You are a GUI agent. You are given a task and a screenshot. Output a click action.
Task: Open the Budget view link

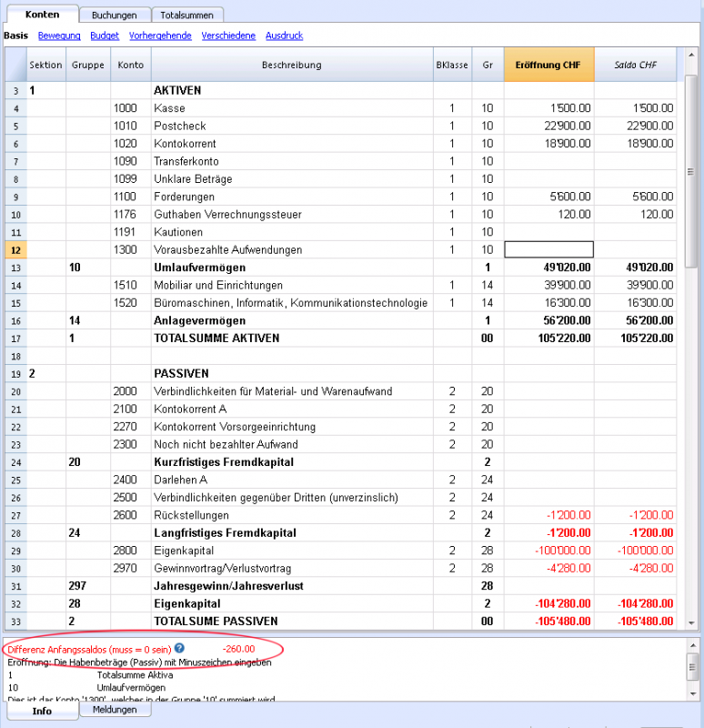tap(105, 35)
